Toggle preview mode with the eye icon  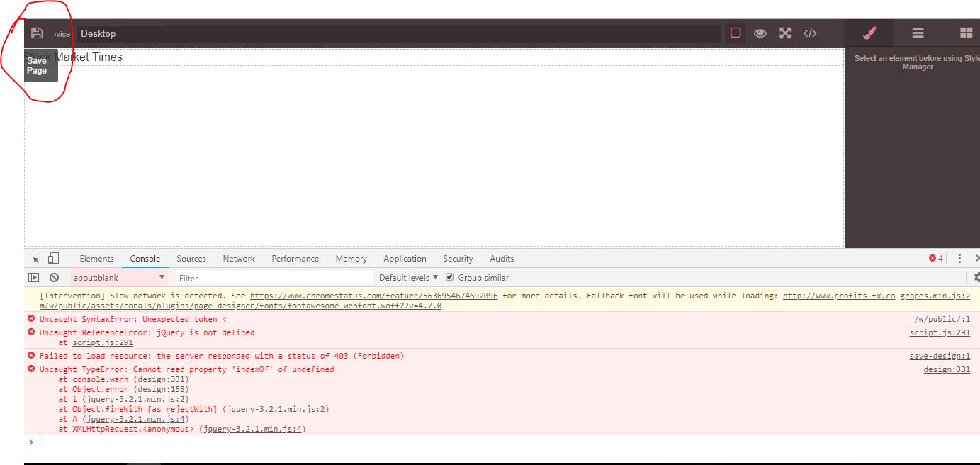(x=760, y=33)
